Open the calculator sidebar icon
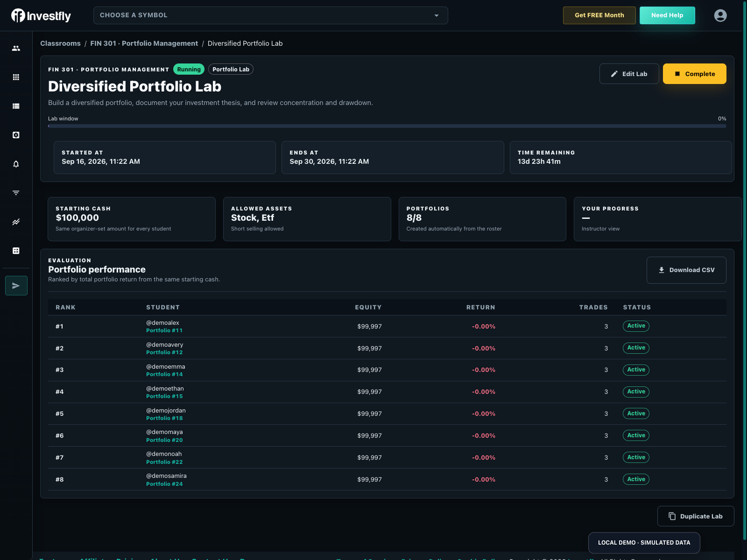747x560 pixels. pyautogui.click(x=16, y=251)
